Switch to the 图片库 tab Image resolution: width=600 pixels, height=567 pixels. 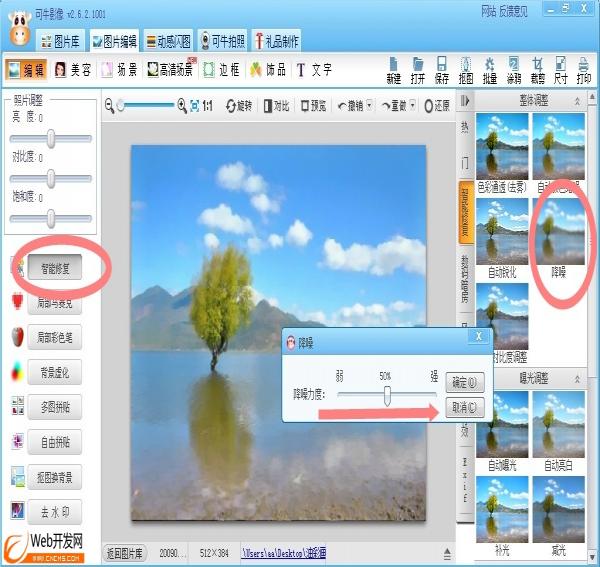62,42
